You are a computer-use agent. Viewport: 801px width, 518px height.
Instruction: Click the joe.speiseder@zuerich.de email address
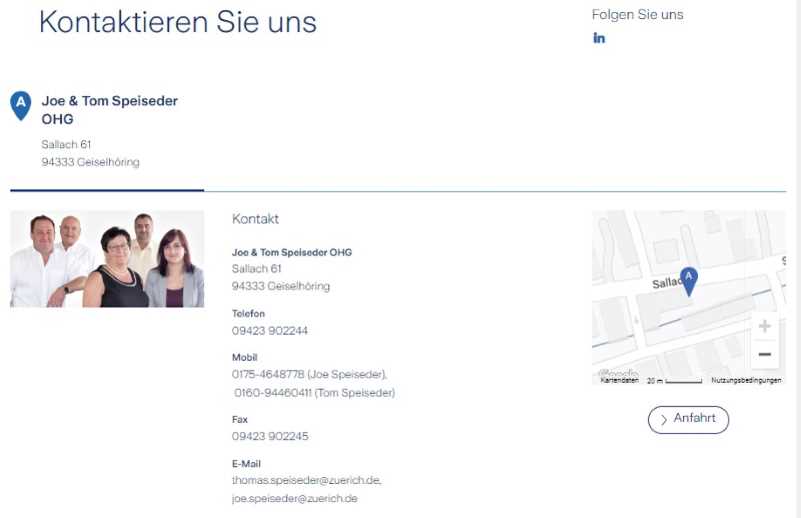(x=294, y=498)
